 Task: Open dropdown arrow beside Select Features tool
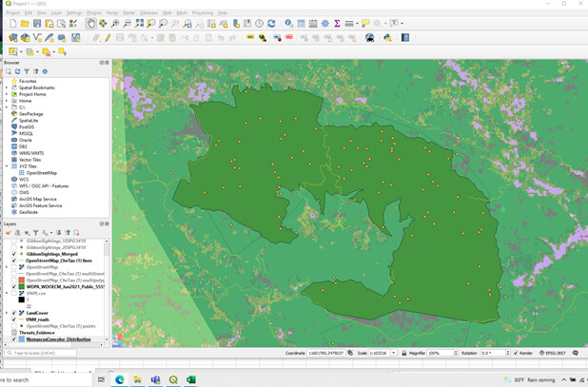pos(21,51)
